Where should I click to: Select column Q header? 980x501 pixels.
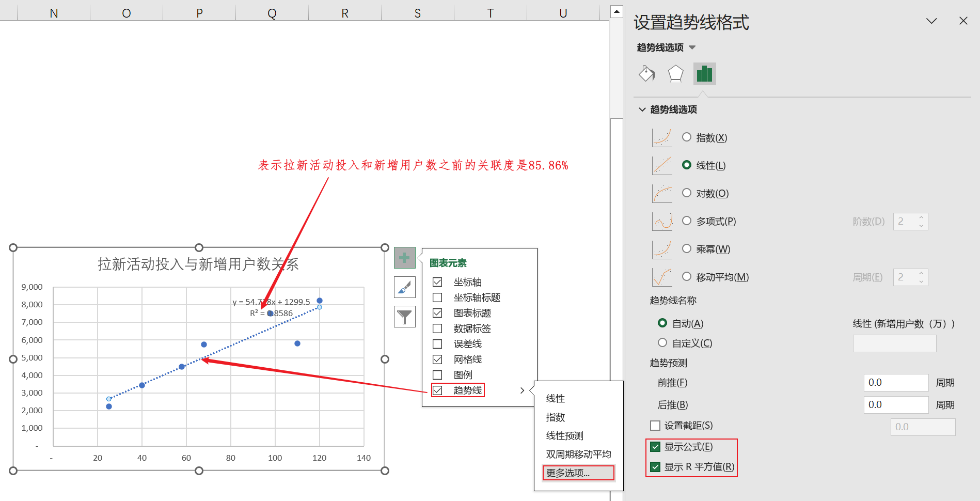click(272, 13)
